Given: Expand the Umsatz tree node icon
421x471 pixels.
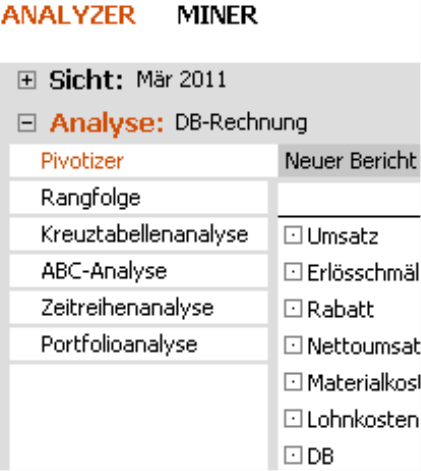Looking at the screenshot, I should [x=293, y=235].
